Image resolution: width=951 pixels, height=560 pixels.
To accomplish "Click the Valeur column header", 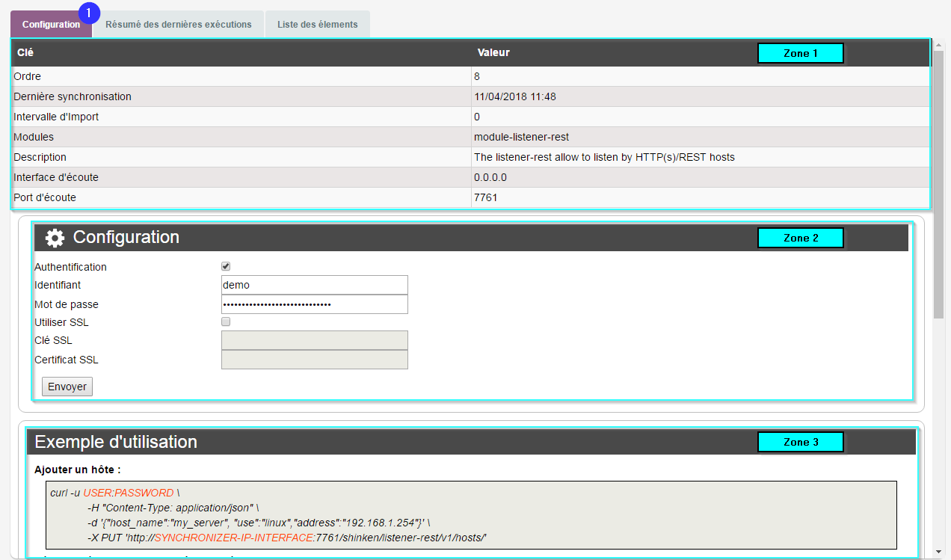I will point(493,53).
